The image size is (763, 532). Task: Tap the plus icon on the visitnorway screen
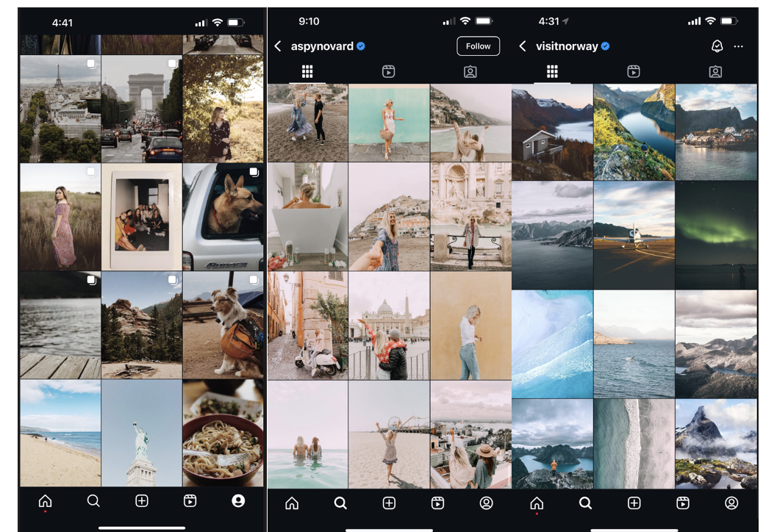(634, 503)
